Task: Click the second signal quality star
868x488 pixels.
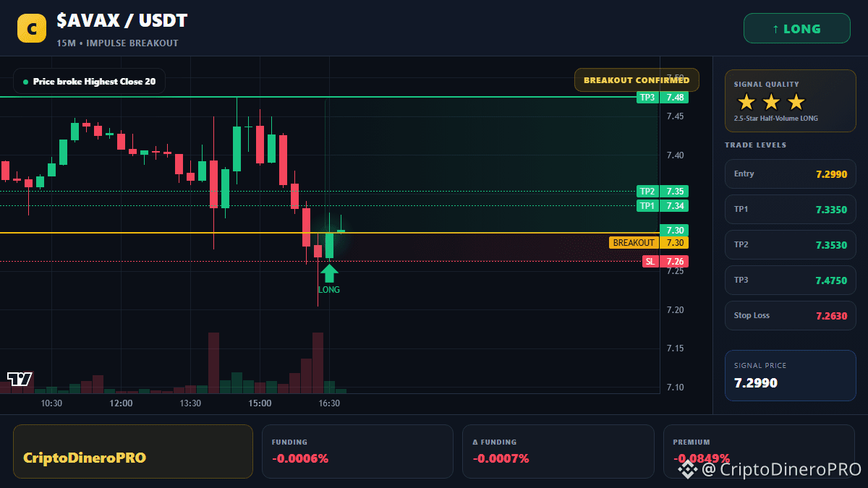Action: [x=771, y=102]
